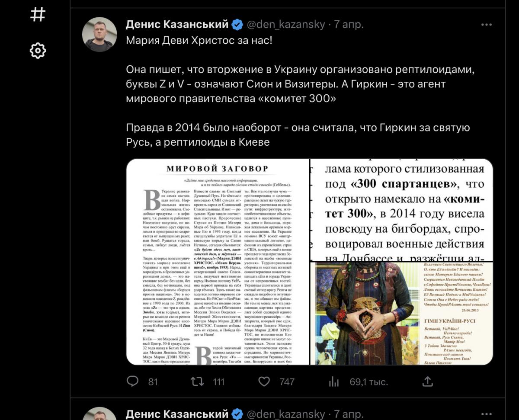Click the 7 апр. timestamp of the tweet
519x420 pixels.
[349, 24]
